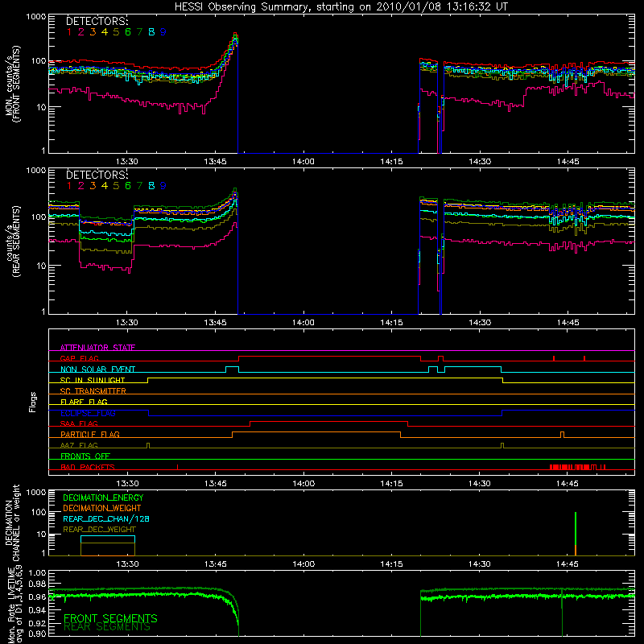Click the 0.90 livetime y-axis value

(37, 634)
